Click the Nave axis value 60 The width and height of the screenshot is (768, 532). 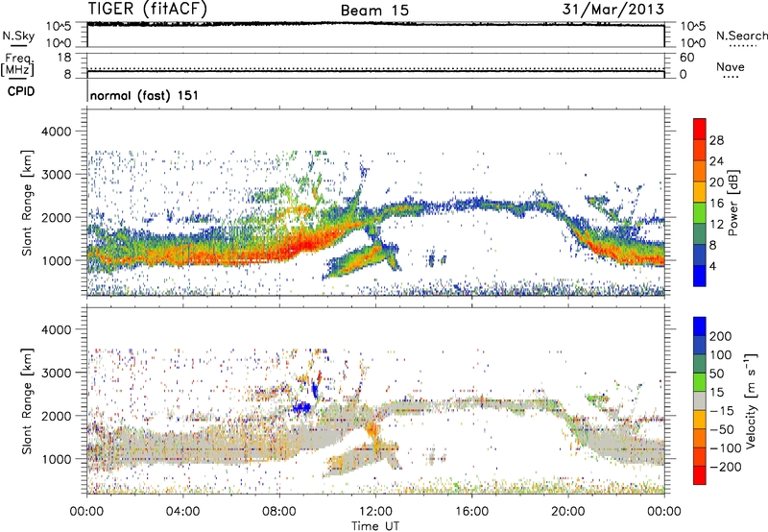(686, 58)
